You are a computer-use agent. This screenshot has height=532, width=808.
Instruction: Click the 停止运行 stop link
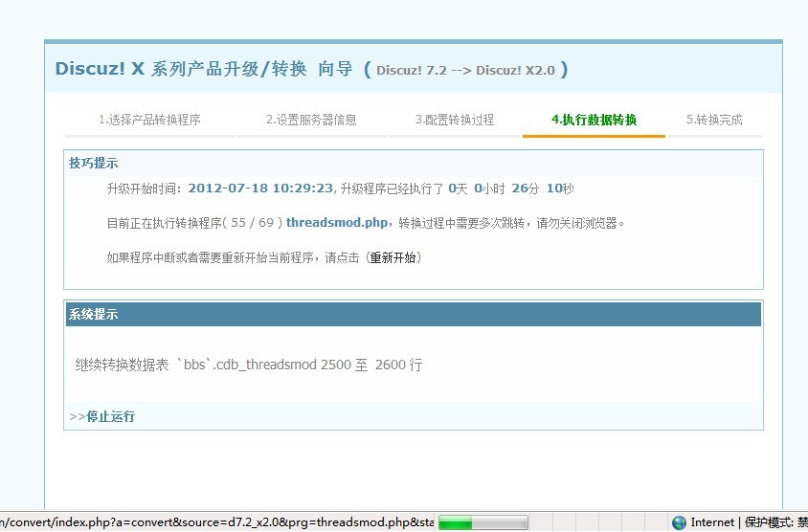pos(110,416)
